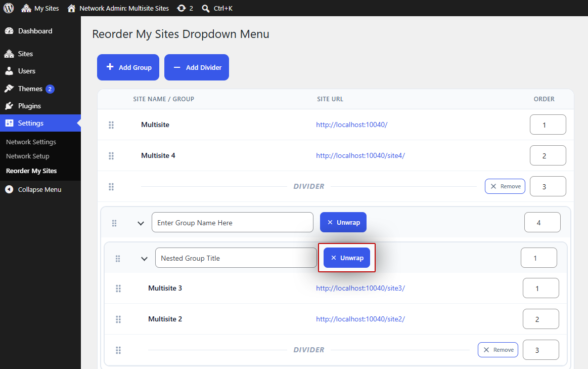This screenshot has width=588, height=369.
Task: Open the http://localhost:10040/ link
Action: coord(352,125)
